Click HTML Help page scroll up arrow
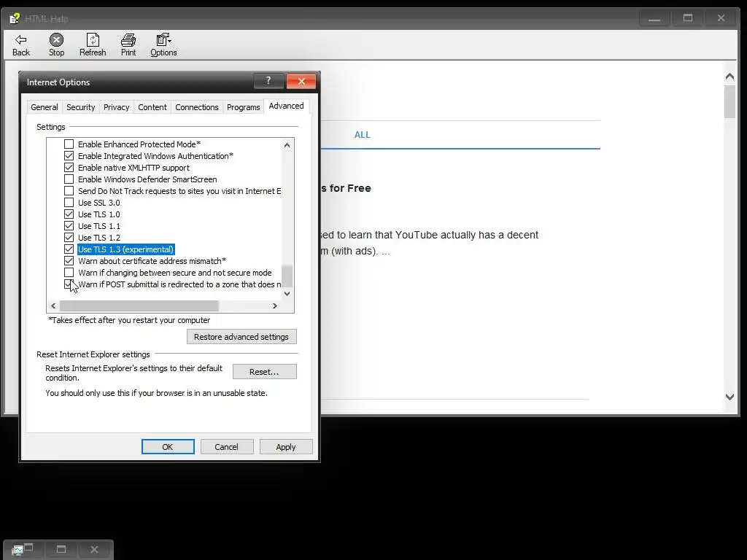This screenshot has width=747, height=560. 729,76
